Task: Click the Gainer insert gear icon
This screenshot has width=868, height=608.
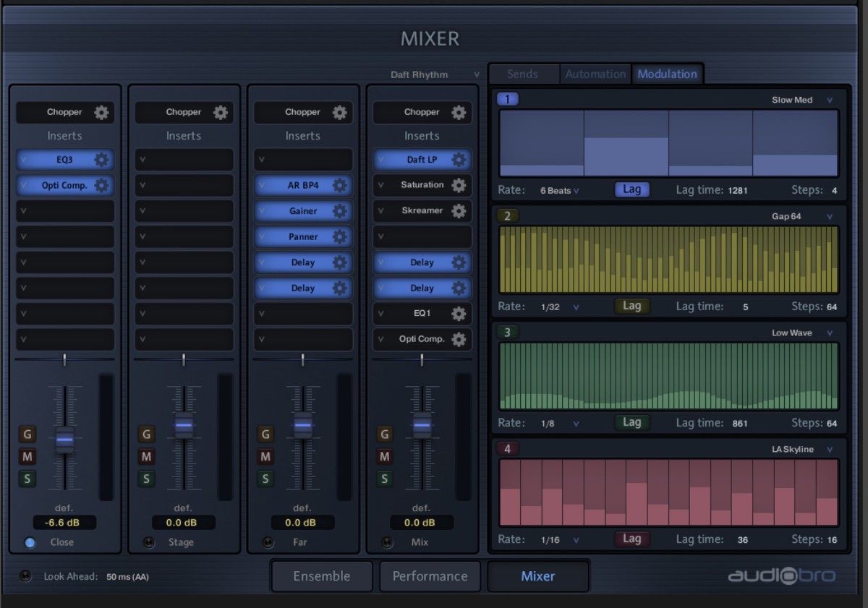Action: (339, 211)
